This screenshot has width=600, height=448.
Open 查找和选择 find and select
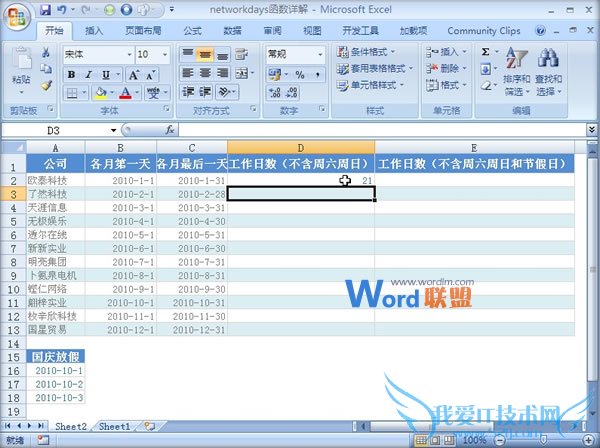click(548, 71)
